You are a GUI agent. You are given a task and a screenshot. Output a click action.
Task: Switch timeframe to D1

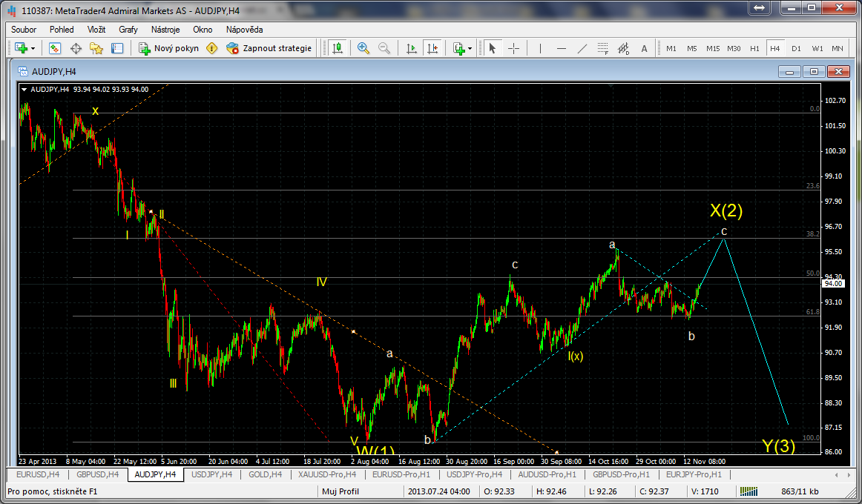pyautogui.click(x=796, y=48)
